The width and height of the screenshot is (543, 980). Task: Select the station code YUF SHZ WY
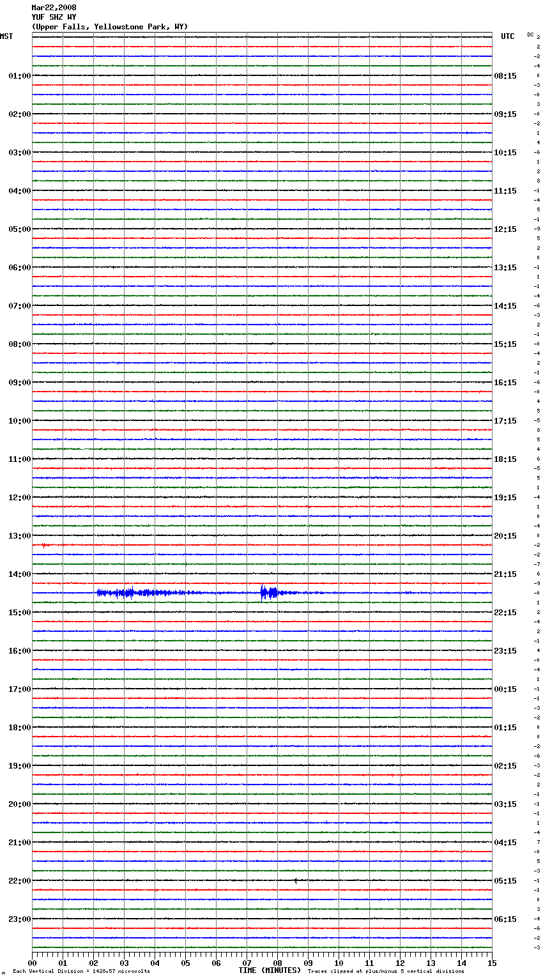54,17
